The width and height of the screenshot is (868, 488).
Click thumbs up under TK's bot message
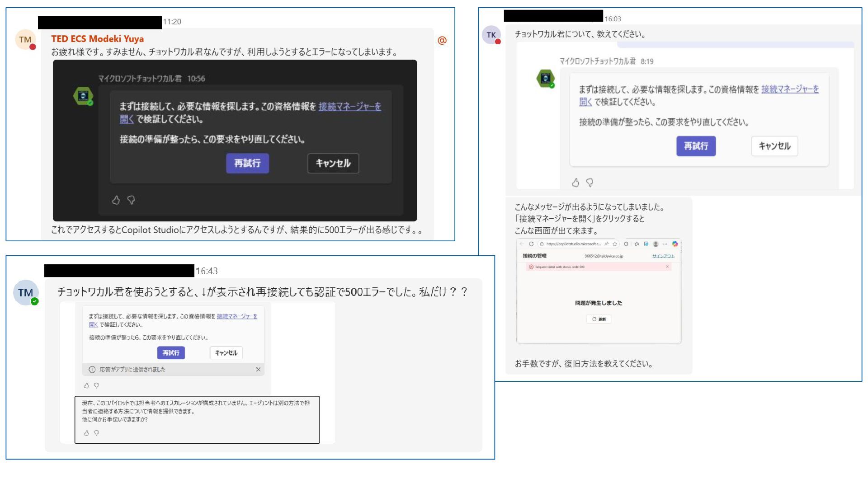575,183
